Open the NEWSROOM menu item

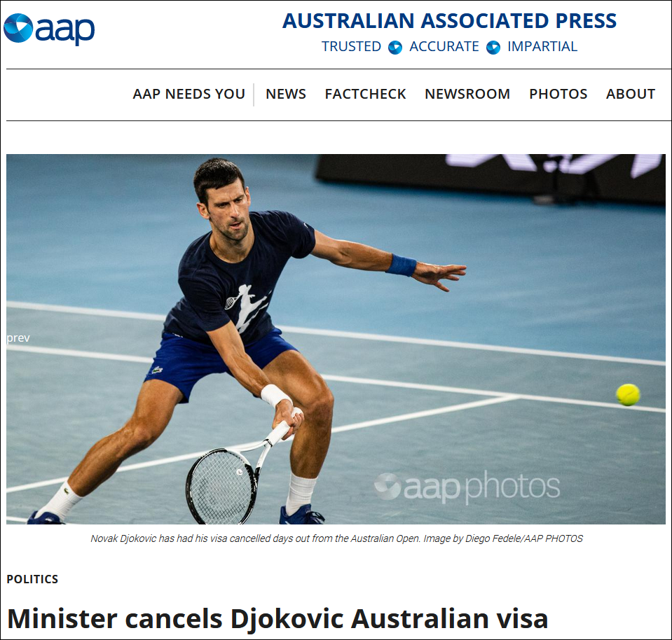pyautogui.click(x=467, y=94)
